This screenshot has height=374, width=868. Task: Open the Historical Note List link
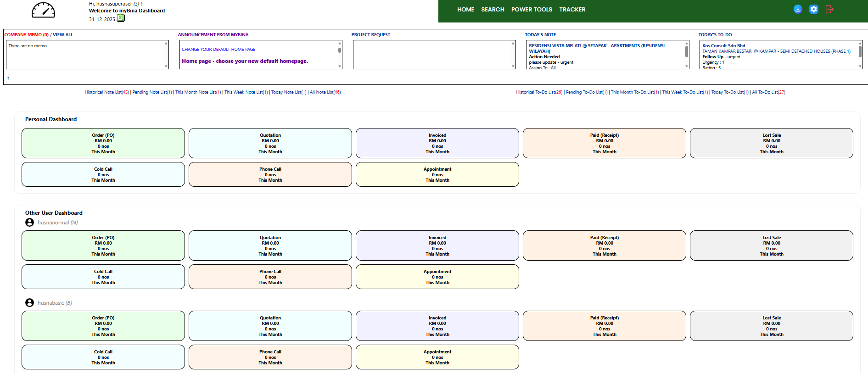click(106, 92)
